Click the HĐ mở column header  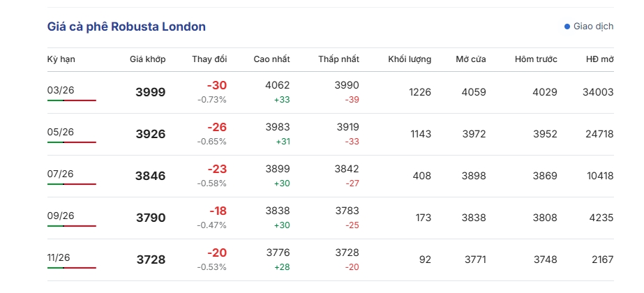[599, 59]
